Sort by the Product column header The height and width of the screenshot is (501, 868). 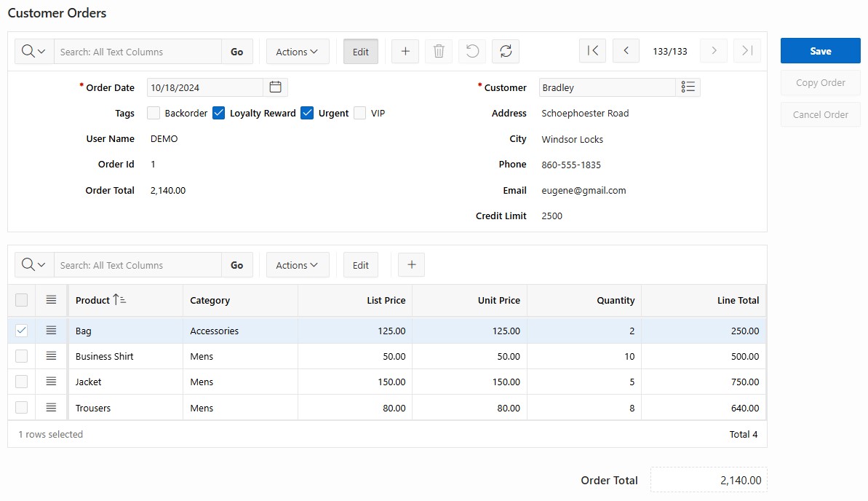[x=92, y=300]
